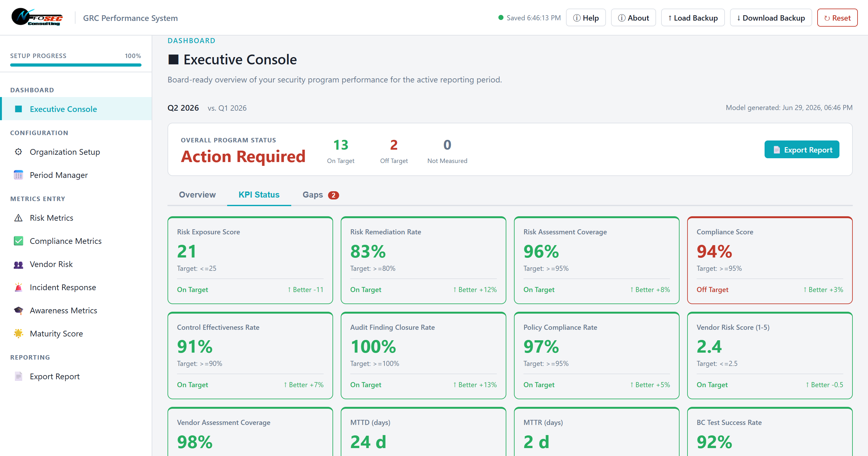The height and width of the screenshot is (456, 868).
Task: Click the Vendor Risk Score (1-5) card
Action: click(x=770, y=355)
